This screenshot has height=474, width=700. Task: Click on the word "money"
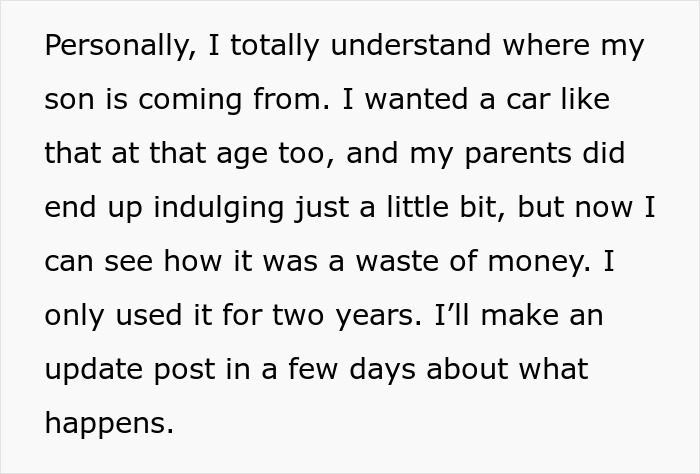[537, 262]
